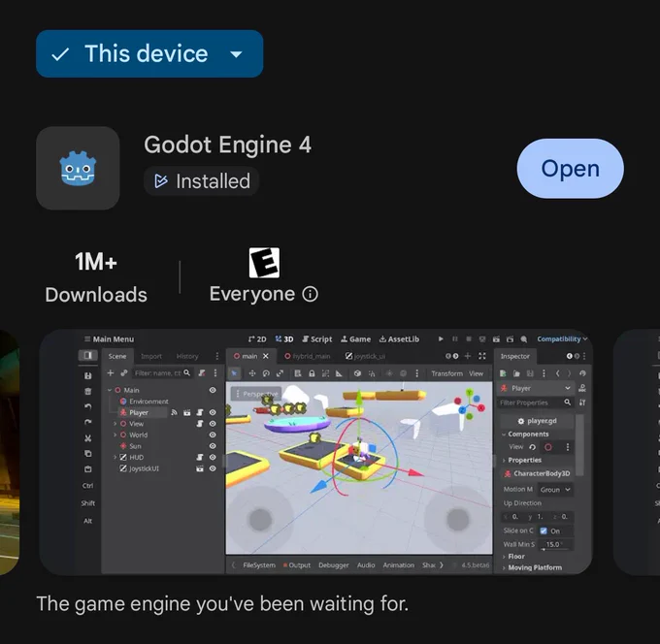Switch to Game workspace in Godot screenshot
Image resolution: width=660 pixels, height=644 pixels.
[355, 339]
